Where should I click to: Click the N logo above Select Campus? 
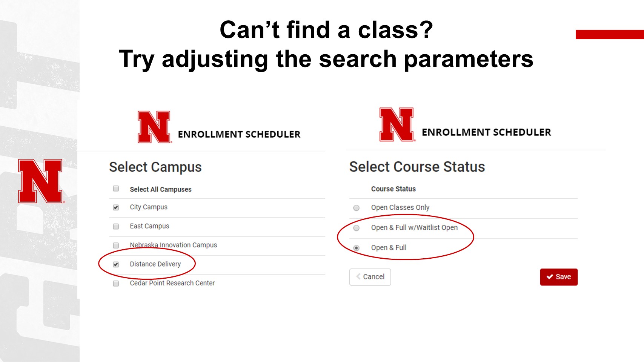pyautogui.click(x=154, y=127)
